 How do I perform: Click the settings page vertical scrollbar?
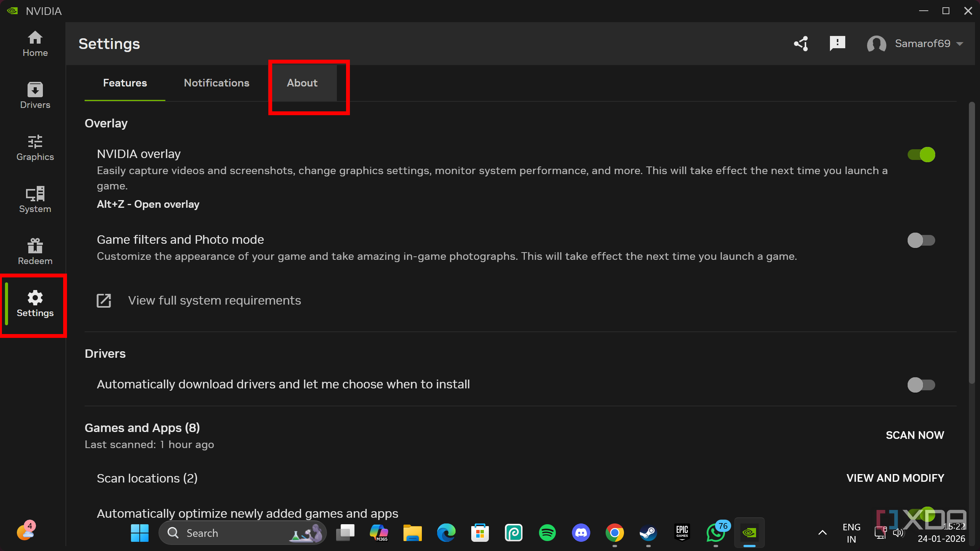click(972, 243)
